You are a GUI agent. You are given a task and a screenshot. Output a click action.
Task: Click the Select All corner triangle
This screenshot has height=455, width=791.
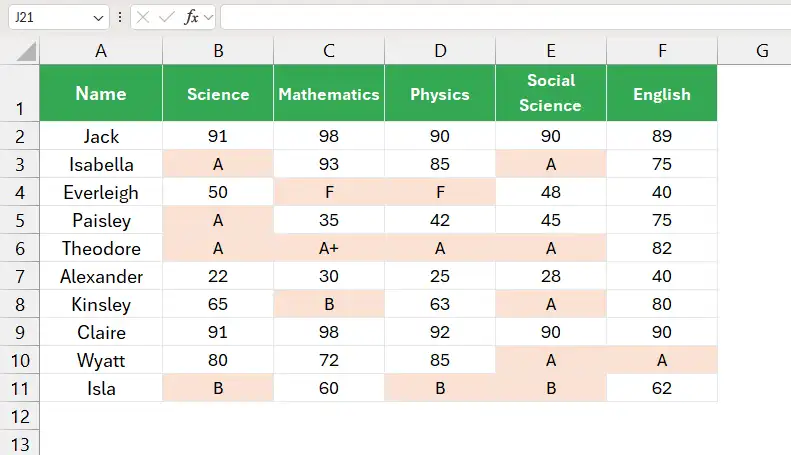[26, 51]
